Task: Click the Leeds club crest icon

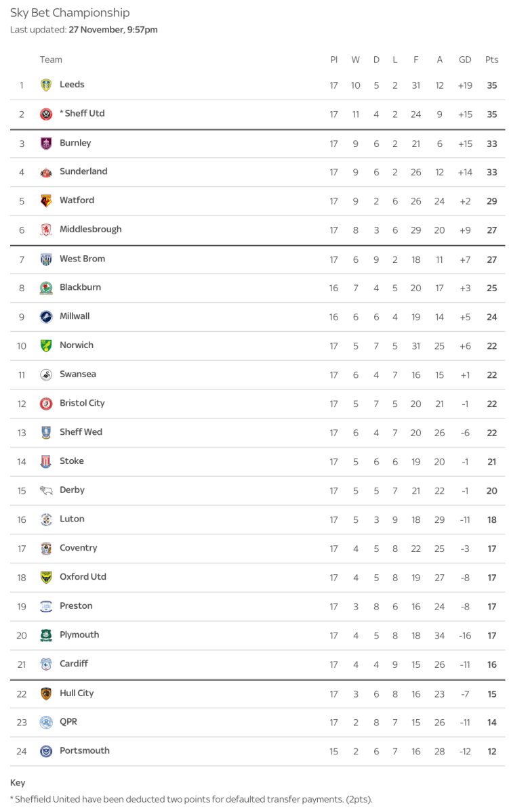Action: tap(46, 85)
